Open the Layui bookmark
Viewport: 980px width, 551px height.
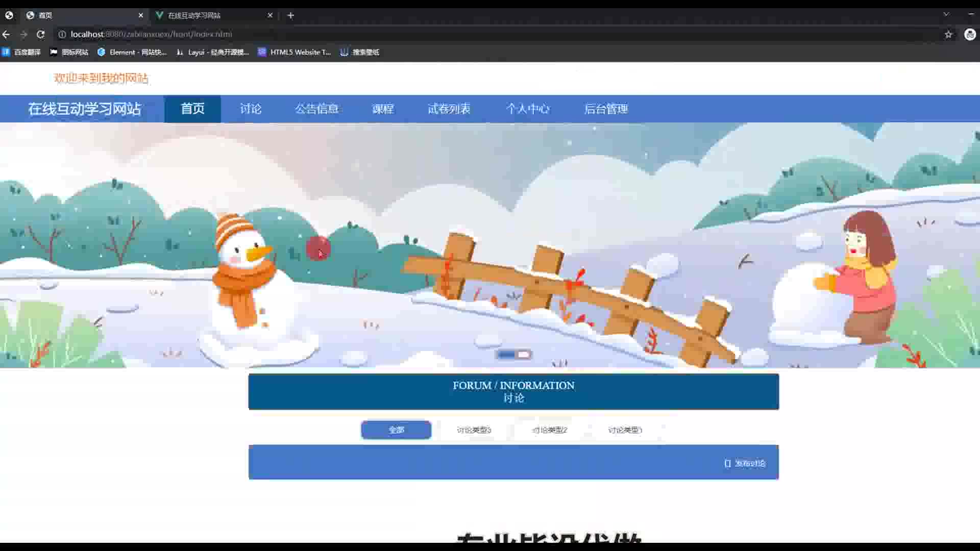213,52
